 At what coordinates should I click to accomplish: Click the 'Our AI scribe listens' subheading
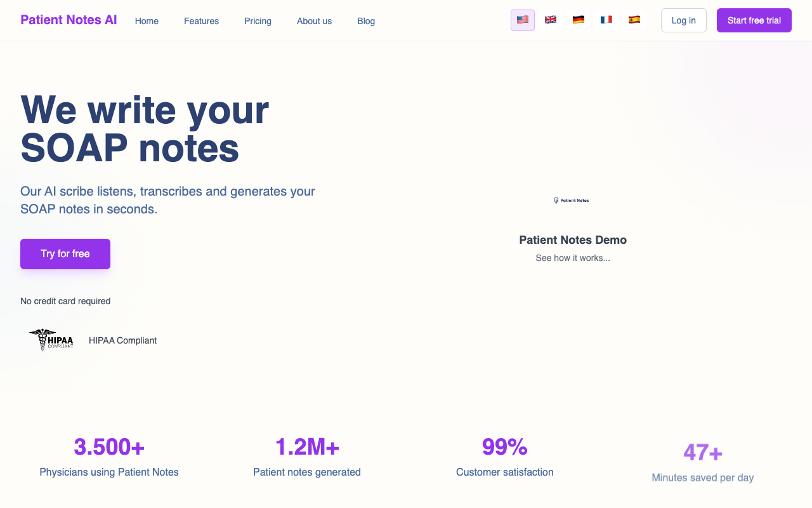(167, 200)
